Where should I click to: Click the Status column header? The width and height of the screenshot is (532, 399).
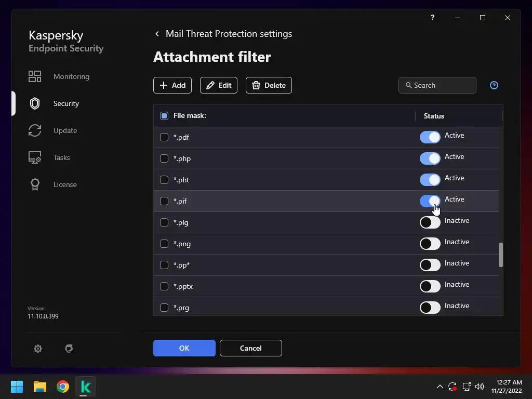434,116
